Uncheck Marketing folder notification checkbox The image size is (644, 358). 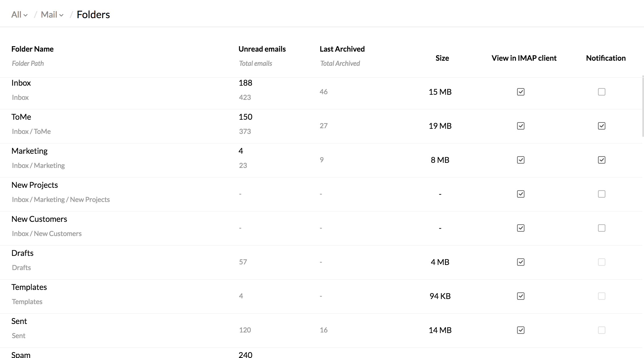pyautogui.click(x=601, y=160)
